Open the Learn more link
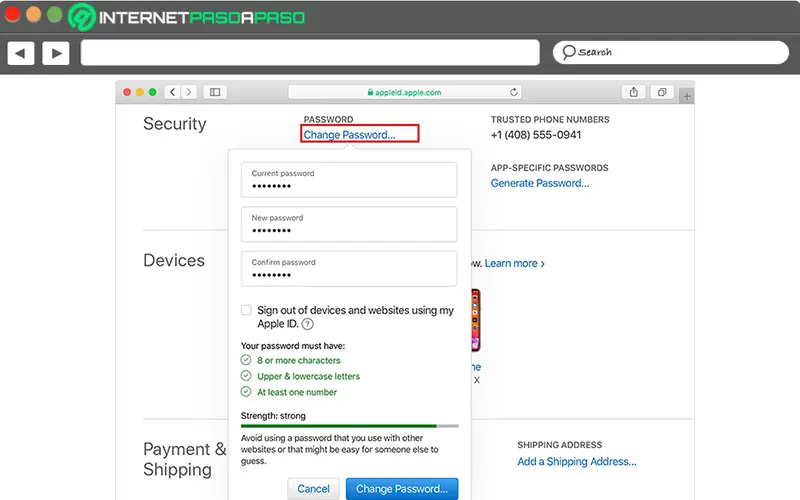The width and height of the screenshot is (800, 500). point(514,263)
